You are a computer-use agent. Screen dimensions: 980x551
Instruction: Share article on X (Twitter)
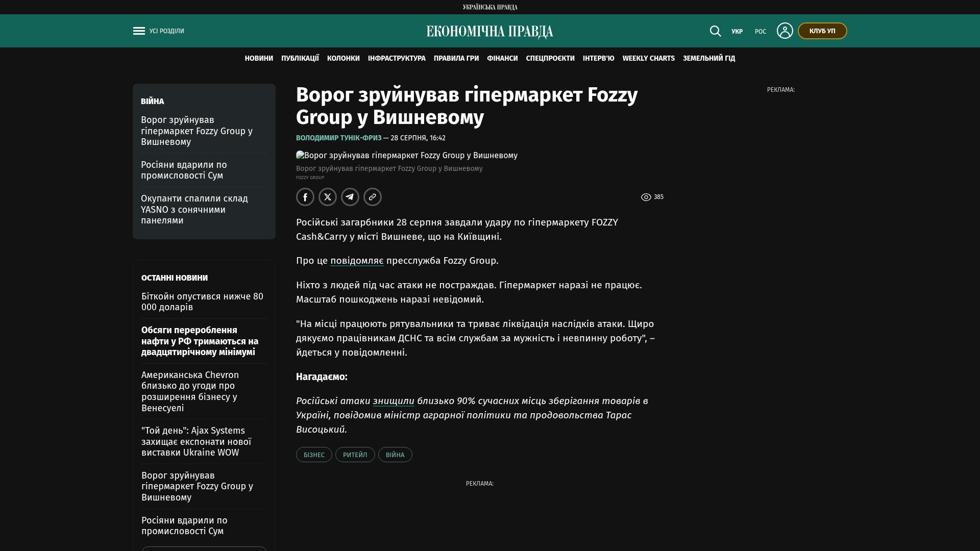pos(328,197)
